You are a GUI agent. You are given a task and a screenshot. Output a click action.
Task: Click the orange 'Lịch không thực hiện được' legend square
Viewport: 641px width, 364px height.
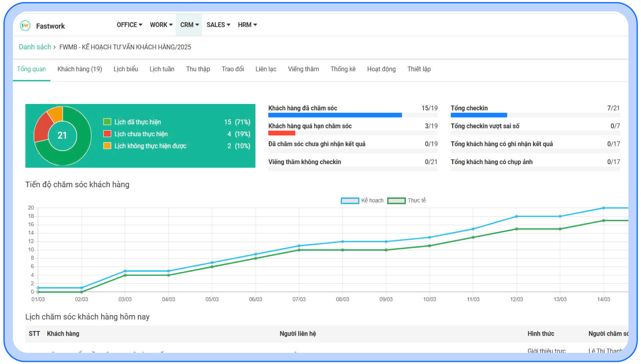coord(107,146)
